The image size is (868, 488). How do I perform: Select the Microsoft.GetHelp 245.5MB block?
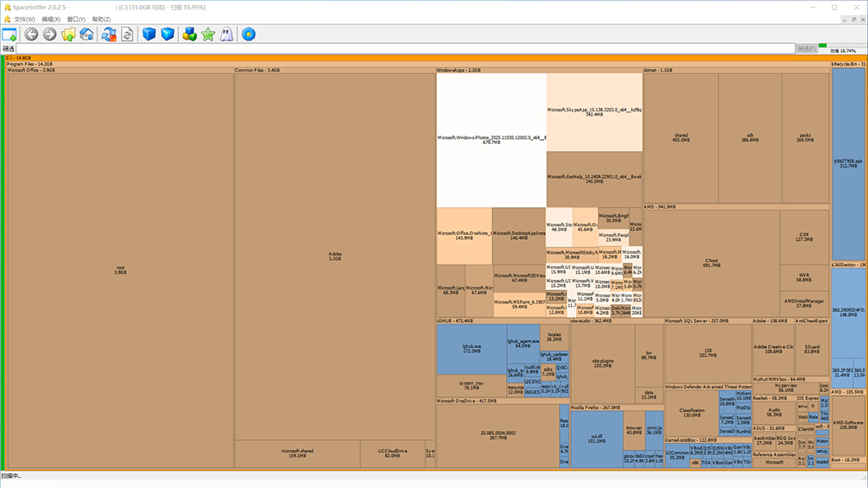(595, 179)
